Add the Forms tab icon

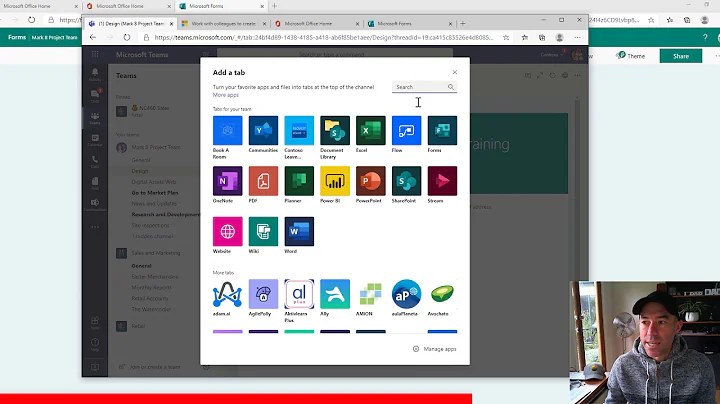(442, 130)
